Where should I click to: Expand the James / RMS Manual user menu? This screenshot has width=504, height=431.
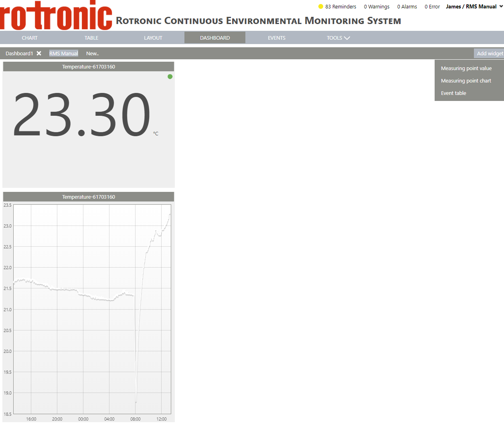point(474,6)
